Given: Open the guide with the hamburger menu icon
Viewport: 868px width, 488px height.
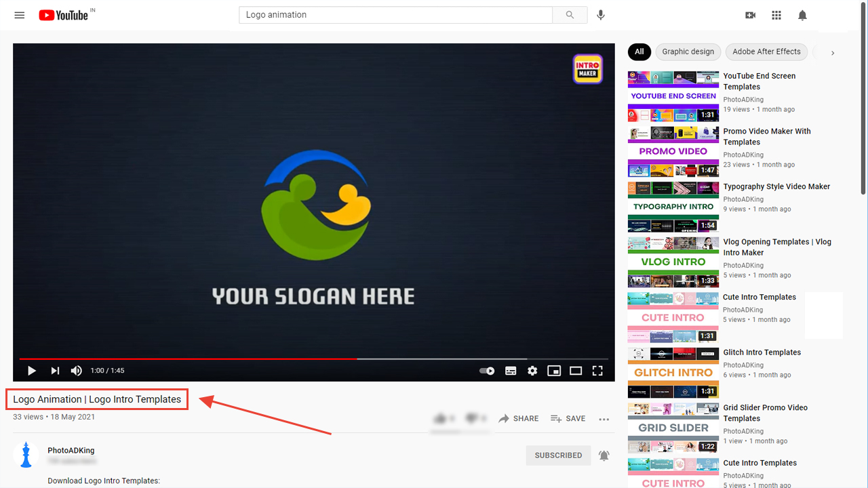Looking at the screenshot, I should [19, 14].
